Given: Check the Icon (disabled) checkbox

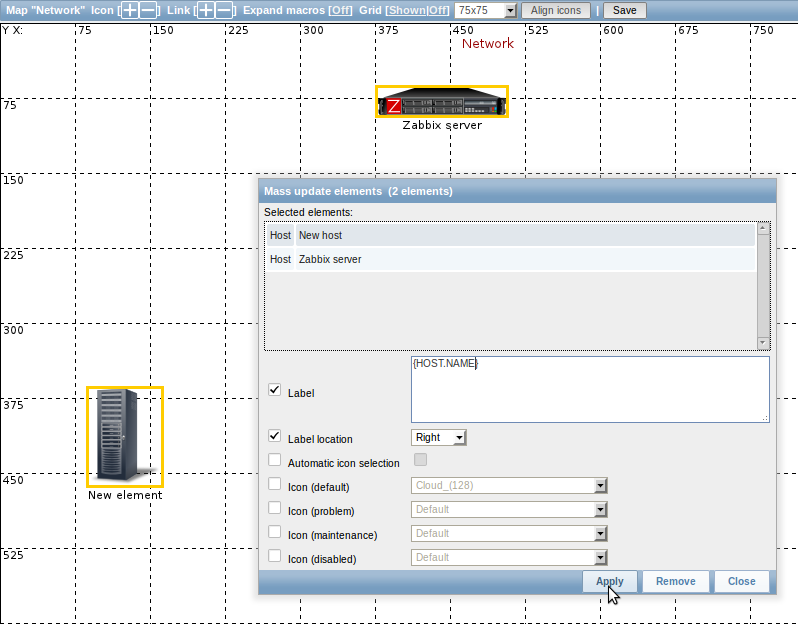Looking at the screenshot, I should pos(274,555).
